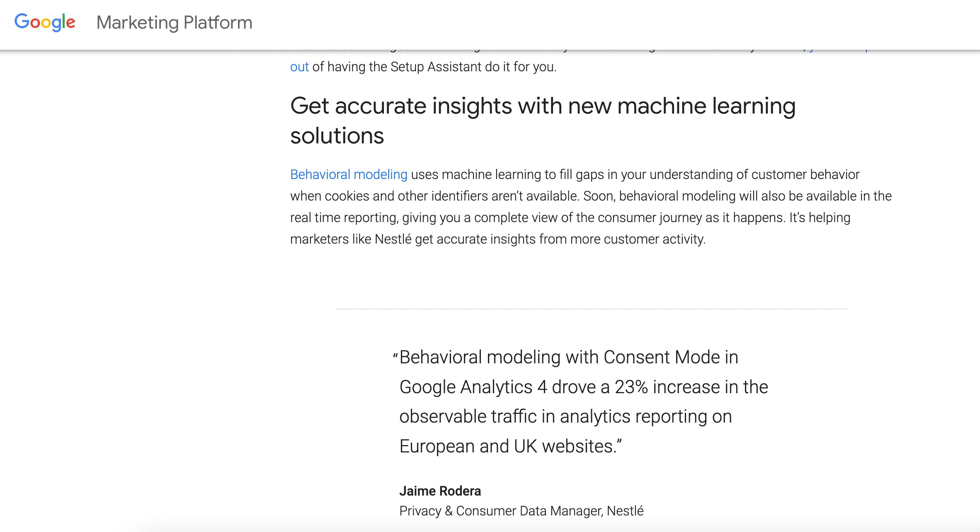
Task: Click the word "solutions" in the heading
Action: (x=337, y=136)
